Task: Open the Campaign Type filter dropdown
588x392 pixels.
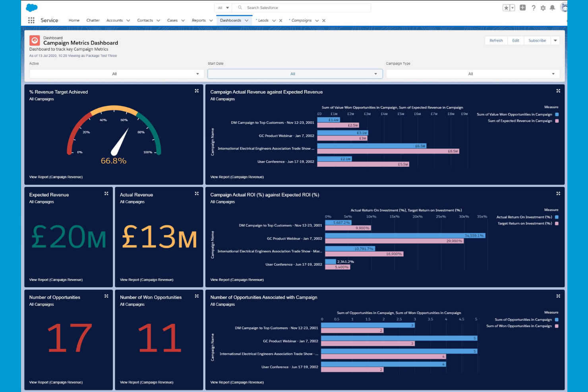Action: pos(473,74)
